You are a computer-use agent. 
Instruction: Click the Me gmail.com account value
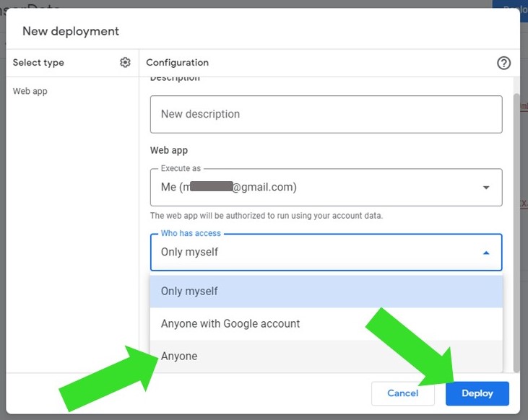(228, 188)
